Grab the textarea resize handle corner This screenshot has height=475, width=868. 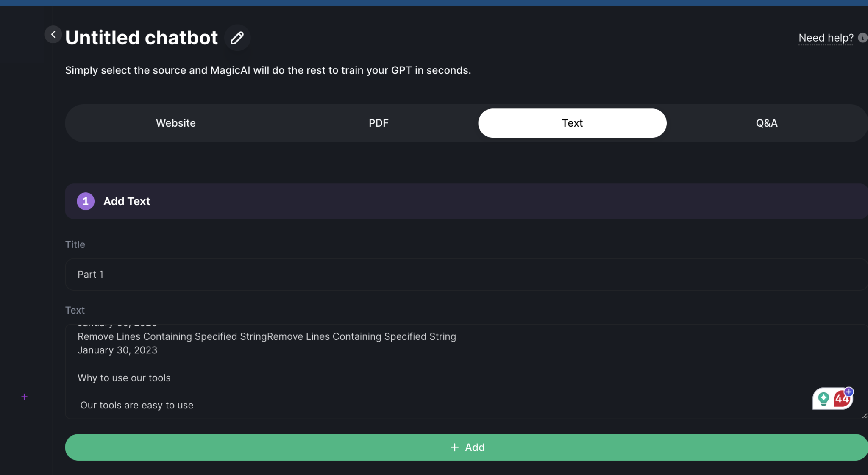pos(865,416)
